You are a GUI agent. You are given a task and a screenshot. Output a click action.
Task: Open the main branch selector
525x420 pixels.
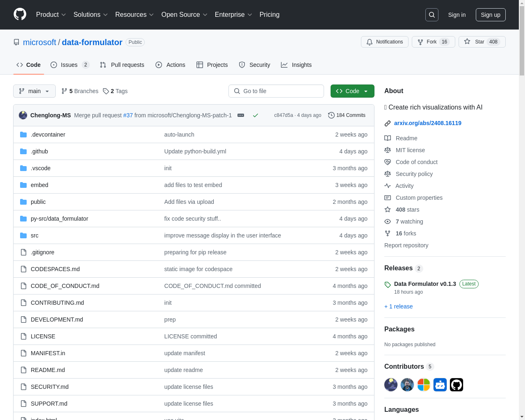point(34,91)
